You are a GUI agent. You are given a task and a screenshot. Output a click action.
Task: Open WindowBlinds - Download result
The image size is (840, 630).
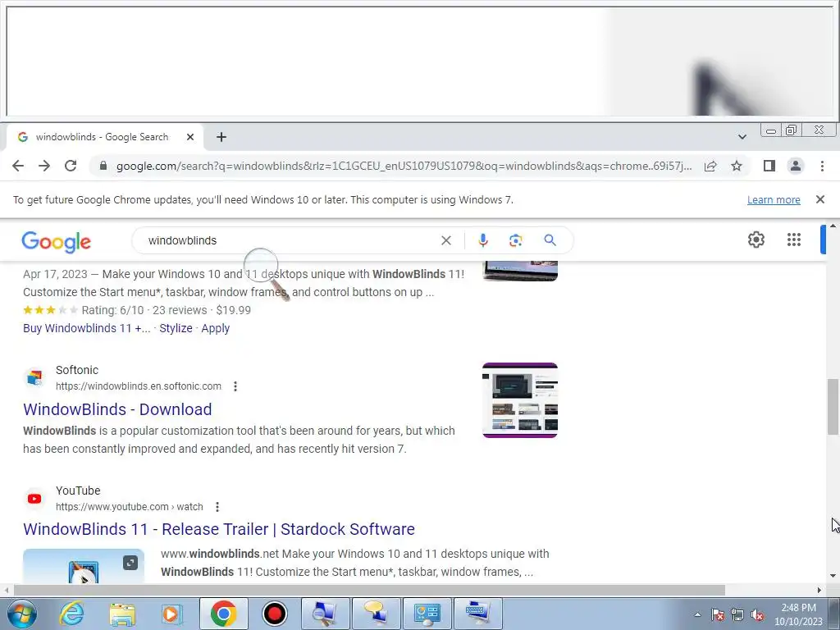(x=117, y=409)
